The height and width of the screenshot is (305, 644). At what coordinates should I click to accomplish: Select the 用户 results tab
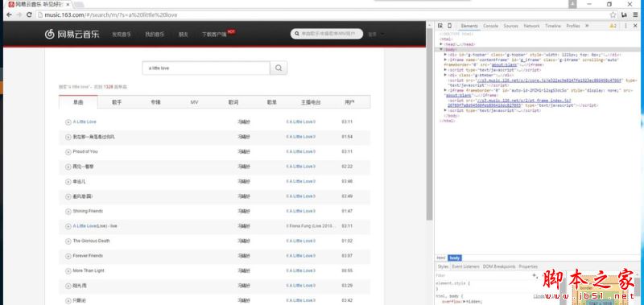click(350, 102)
